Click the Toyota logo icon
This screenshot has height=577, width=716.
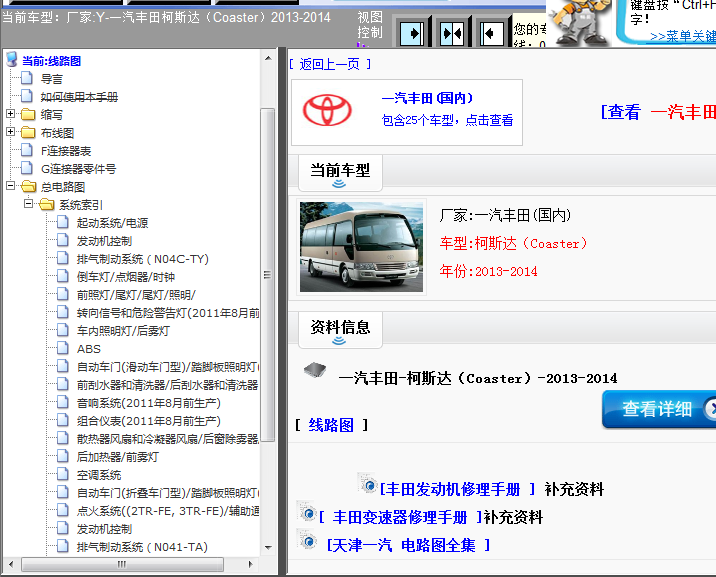(327, 110)
